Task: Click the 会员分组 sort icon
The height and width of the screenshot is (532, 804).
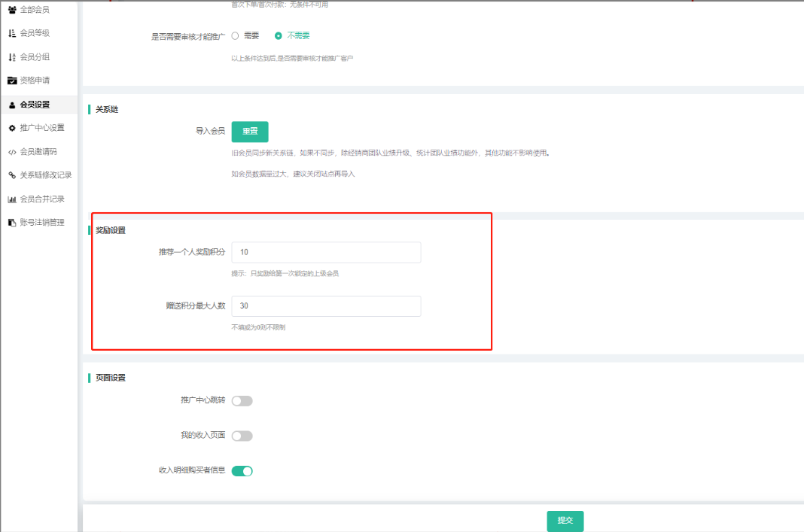Action: coord(12,57)
